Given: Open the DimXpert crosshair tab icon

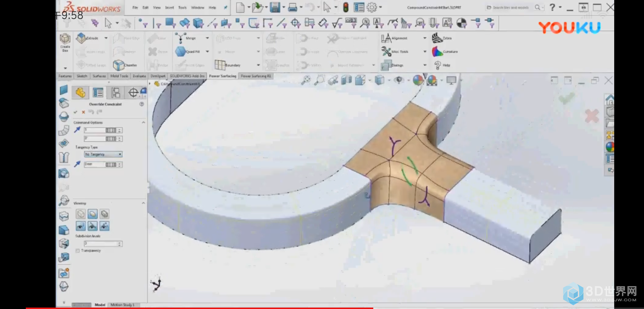Looking at the screenshot, I should pyautogui.click(x=133, y=93).
